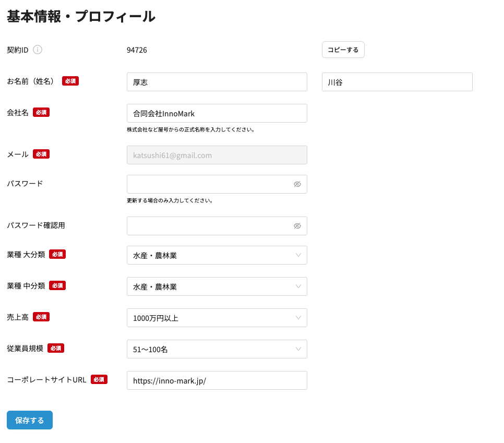The image size is (504, 443).
Task: Click the contract ID number 94726
Action: point(137,50)
